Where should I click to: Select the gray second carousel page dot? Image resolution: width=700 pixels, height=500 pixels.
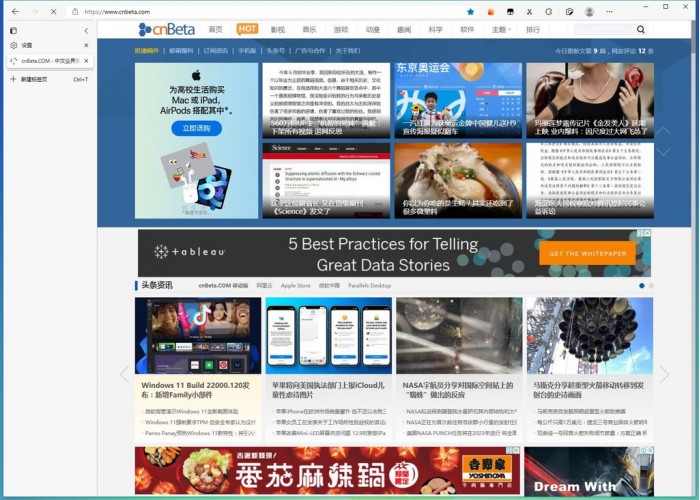click(651, 285)
